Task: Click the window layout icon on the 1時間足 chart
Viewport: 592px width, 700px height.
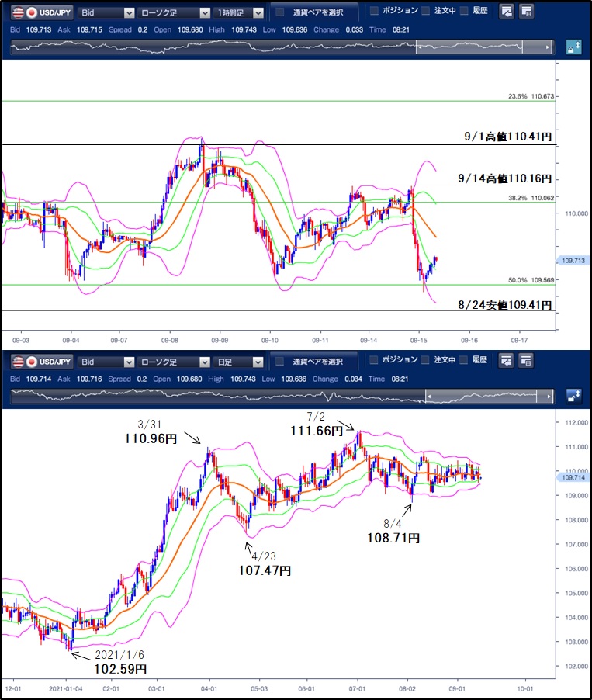Action: [526, 12]
